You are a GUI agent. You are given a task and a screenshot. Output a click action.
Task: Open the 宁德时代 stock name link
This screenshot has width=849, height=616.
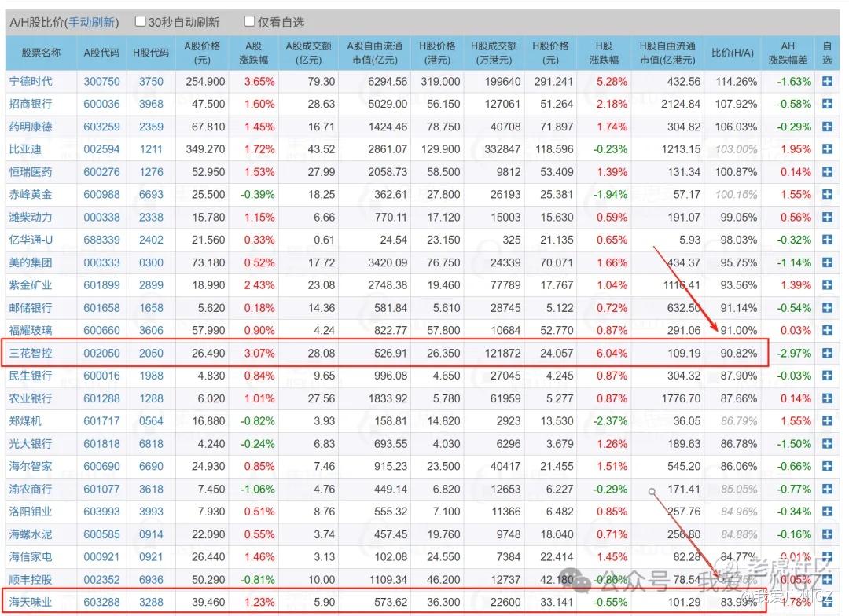coord(31,81)
